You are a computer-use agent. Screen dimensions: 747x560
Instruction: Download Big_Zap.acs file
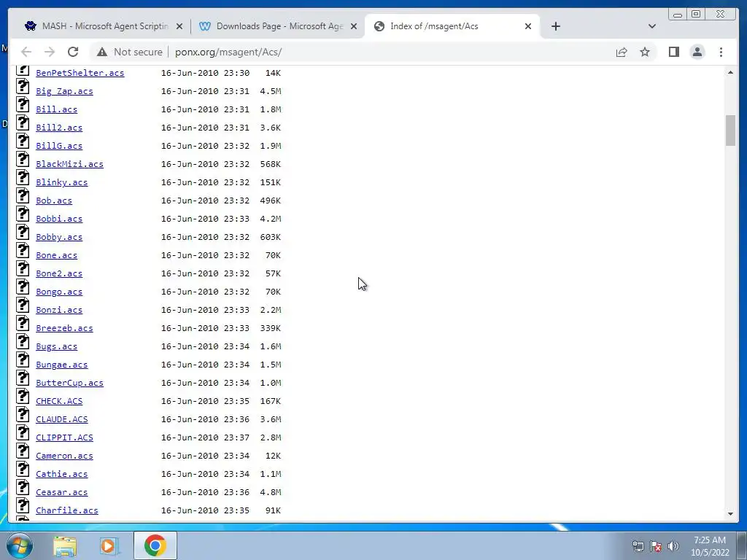click(64, 91)
